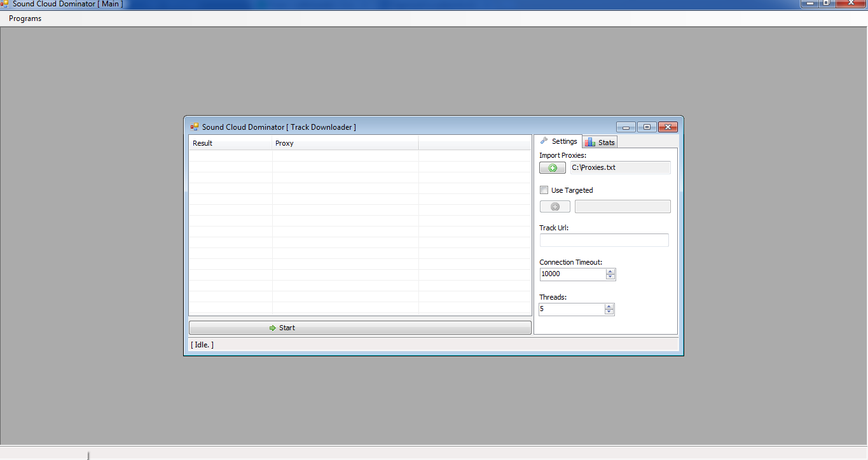Click the Result column header

230,143
